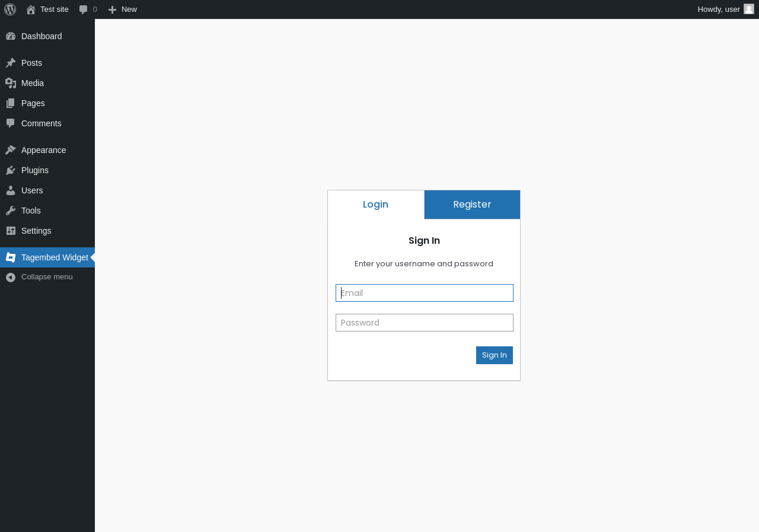Image resolution: width=759 pixels, height=532 pixels.
Task: Open the Pages menu label
Action: point(33,103)
